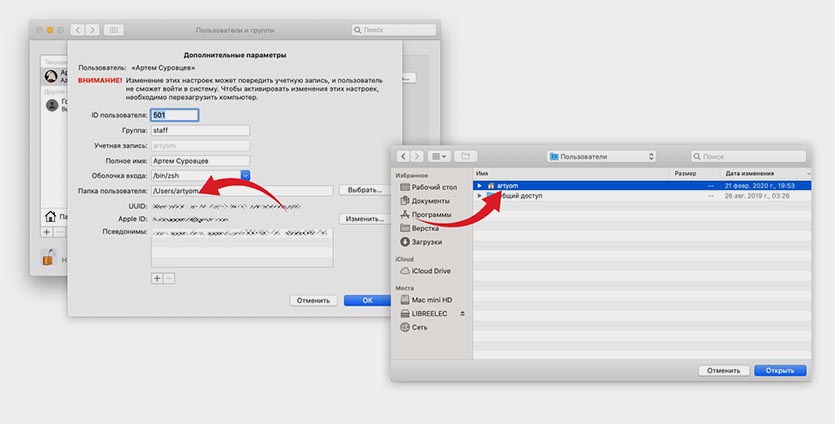Go back in Users & Groups window

coord(78,30)
